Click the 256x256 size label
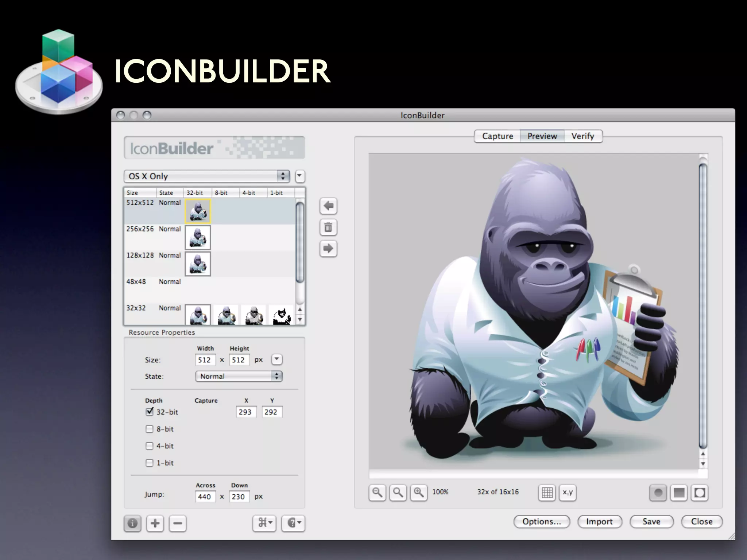Viewport: 747px width, 560px height. pos(140,229)
